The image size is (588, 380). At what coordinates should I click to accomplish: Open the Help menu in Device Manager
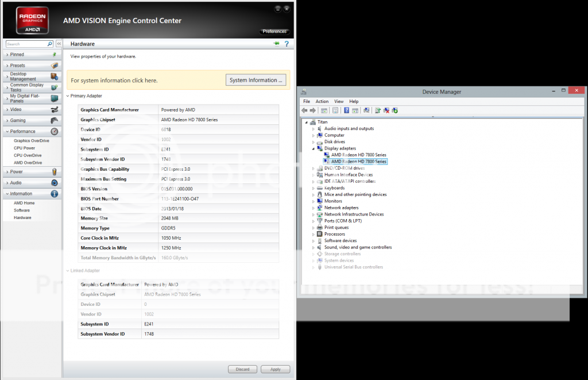[354, 101]
